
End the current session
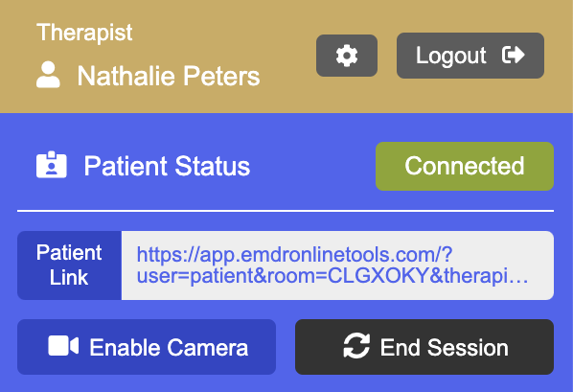424,347
